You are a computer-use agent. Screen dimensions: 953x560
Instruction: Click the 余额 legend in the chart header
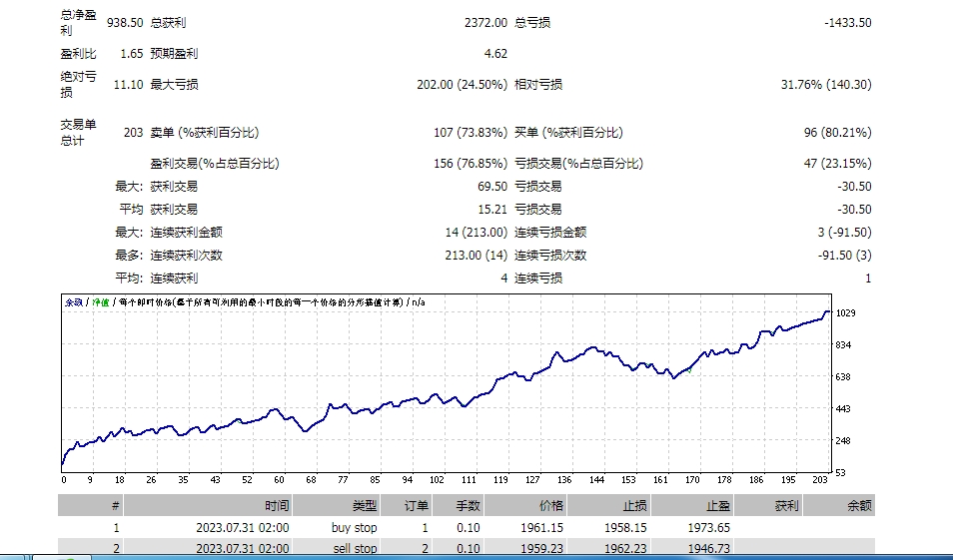click(x=74, y=302)
